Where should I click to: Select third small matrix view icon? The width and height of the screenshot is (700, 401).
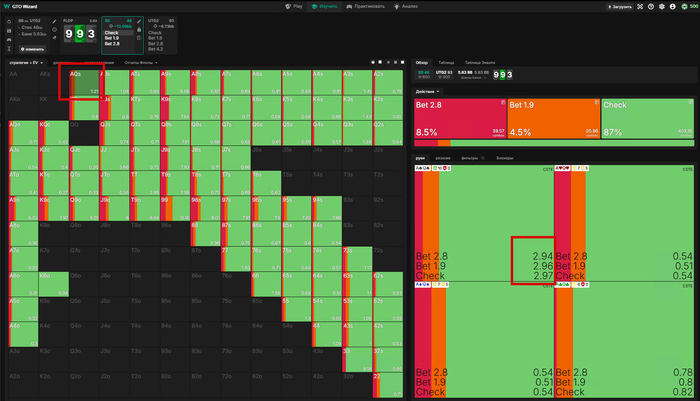388,63
